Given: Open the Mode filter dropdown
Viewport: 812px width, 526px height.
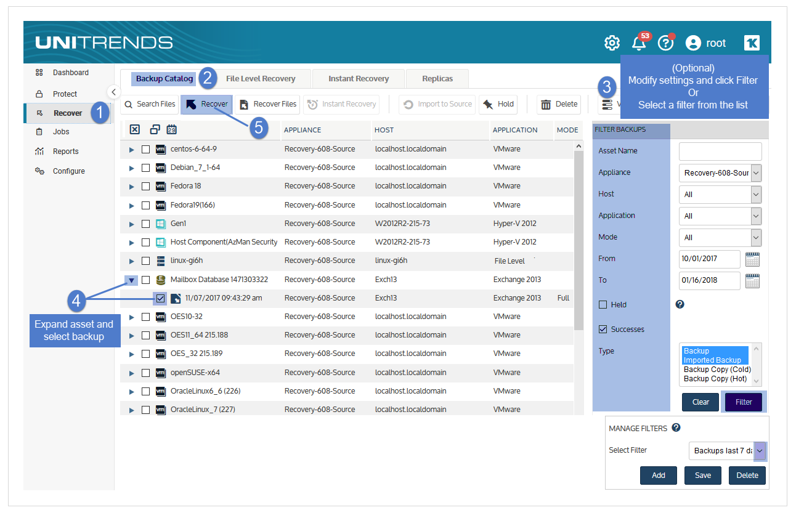Looking at the screenshot, I should click(x=720, y=238).
